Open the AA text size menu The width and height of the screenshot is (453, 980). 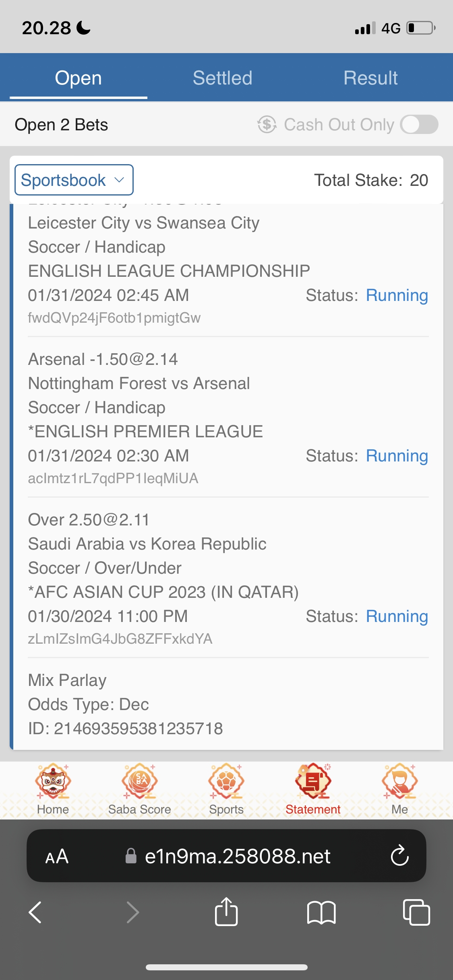pos(57,856)
